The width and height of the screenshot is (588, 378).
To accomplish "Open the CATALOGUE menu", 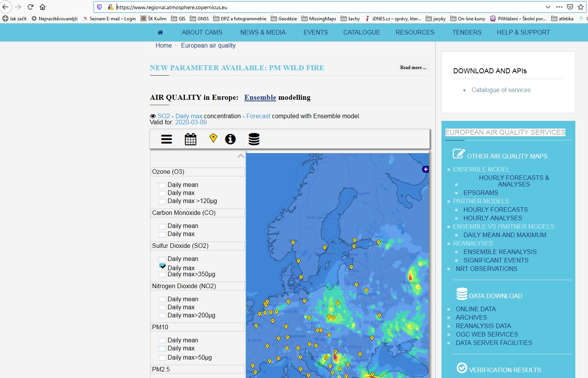I will (x=362, y=33).
